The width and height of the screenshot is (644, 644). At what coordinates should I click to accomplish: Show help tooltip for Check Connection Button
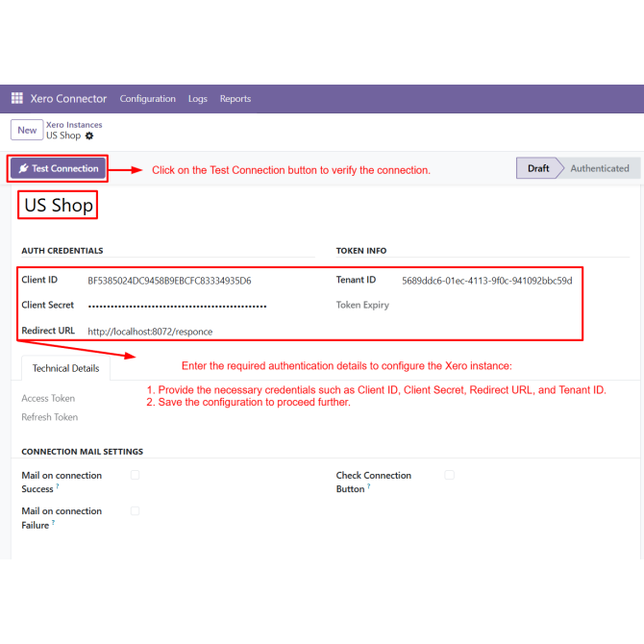point(369,485)
